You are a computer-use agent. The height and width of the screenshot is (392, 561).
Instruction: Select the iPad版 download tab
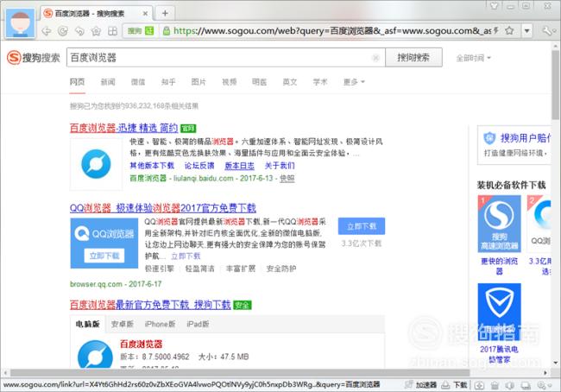click(x=198, y=324)
